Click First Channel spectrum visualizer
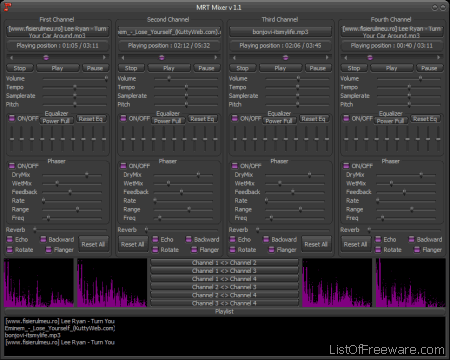Screen dimensions: 450x360 (x=39, y=283)
